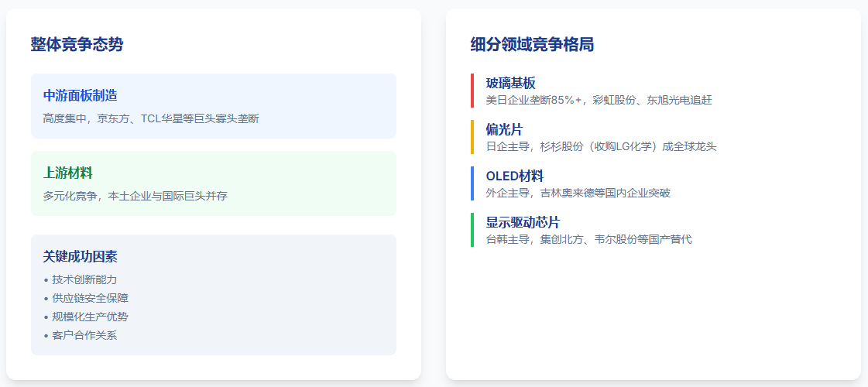Select the bullet 客户合作关系

coord(84,335)
